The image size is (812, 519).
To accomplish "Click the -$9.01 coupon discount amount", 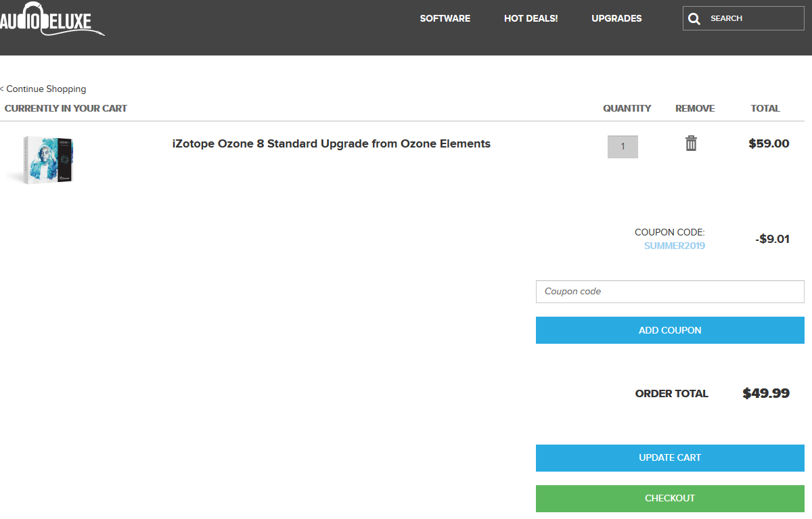I will click(x=772, y=239).
